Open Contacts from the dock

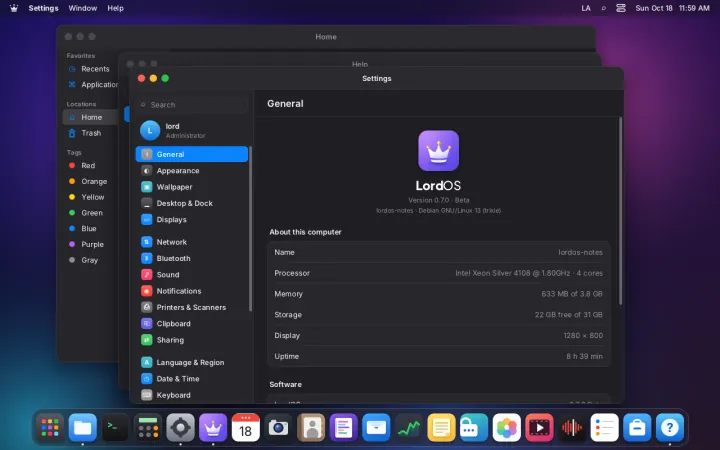coord(311,428)
